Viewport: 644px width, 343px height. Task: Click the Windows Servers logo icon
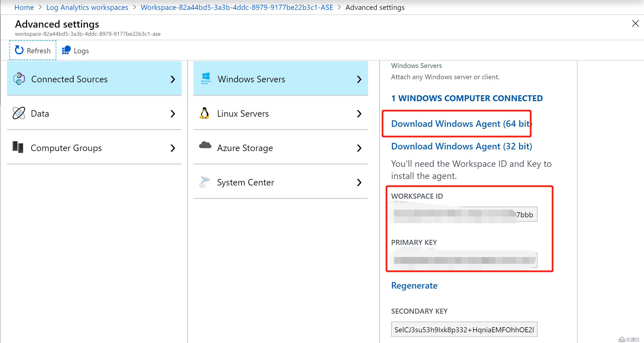pyautogui.click(x=206, y=78)
